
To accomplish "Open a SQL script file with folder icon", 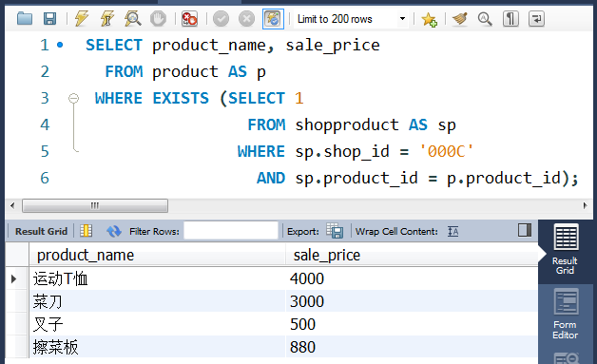I will 25,18.
